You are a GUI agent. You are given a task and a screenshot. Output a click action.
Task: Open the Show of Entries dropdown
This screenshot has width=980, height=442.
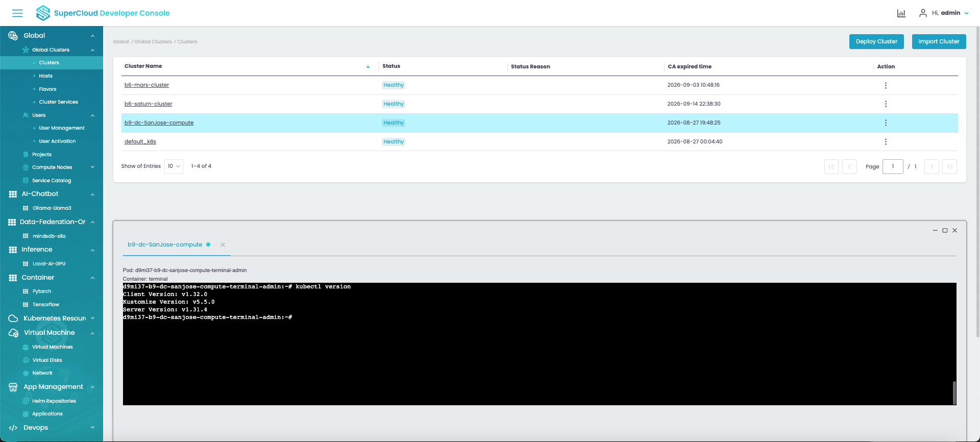coord(174,166)
